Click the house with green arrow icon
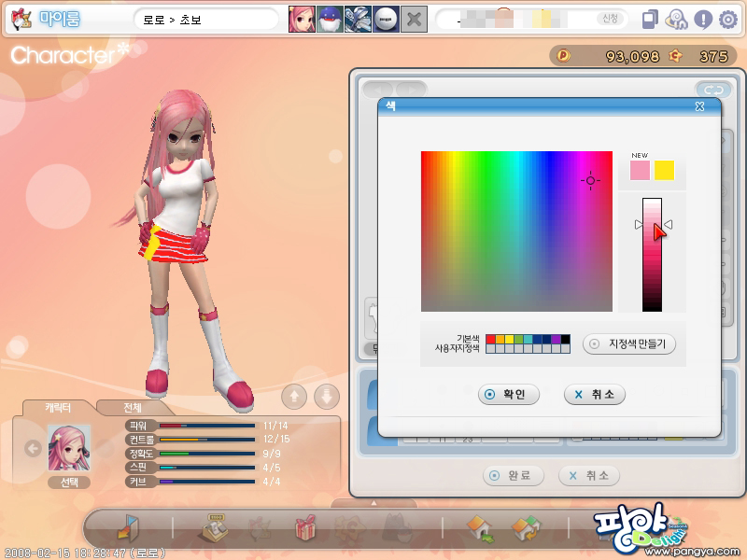Image resolution: width=747 pixels, height=560 pixels. 481,528
